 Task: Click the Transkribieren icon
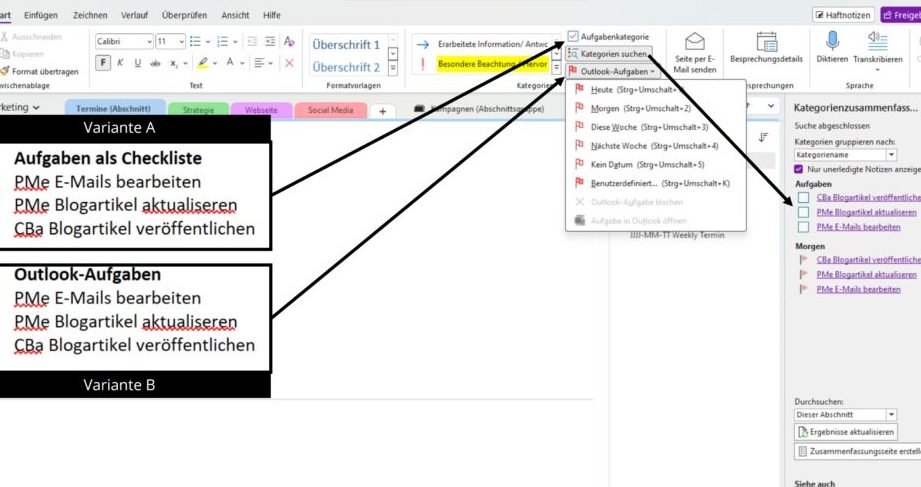(878, 42)
